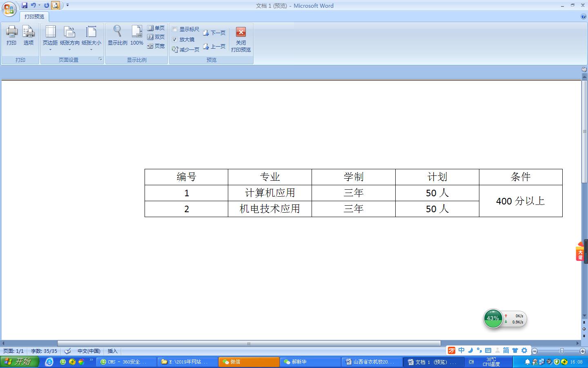Expand the Margins (页边距) dropdown
588x368 pixels.
(50, 37)
